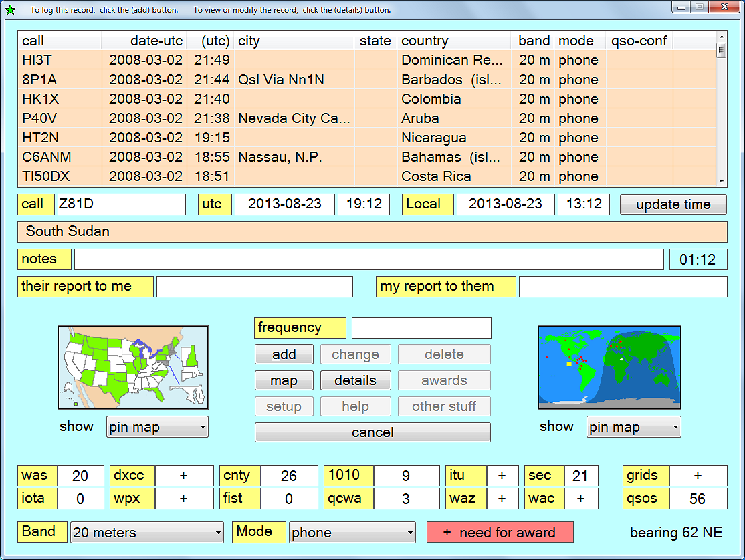745x560 pixels.
Task: Click the state column header
Action: tap(375, 41)
